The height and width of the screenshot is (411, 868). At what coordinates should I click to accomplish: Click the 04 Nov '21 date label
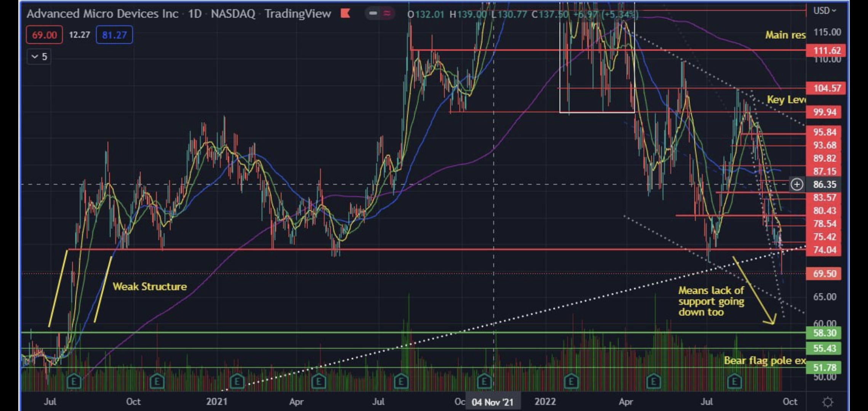pyautogui.click(x=492, y=402)
